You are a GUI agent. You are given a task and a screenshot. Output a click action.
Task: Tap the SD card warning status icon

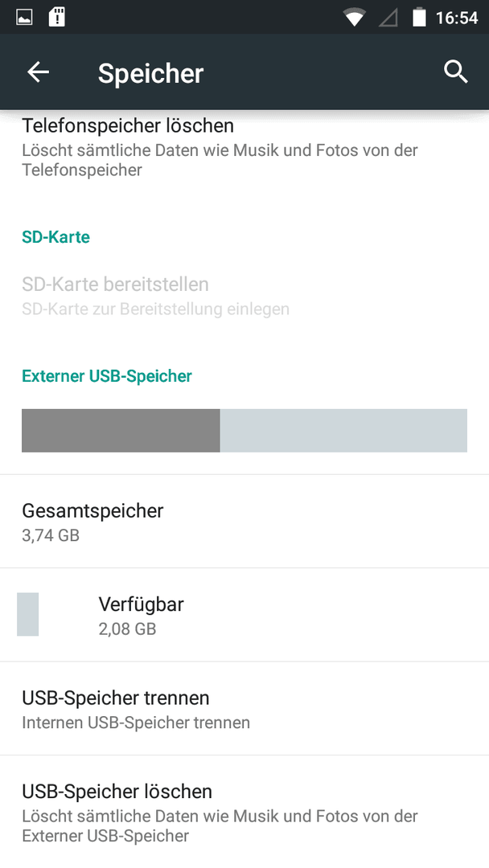tap(56, 17)
